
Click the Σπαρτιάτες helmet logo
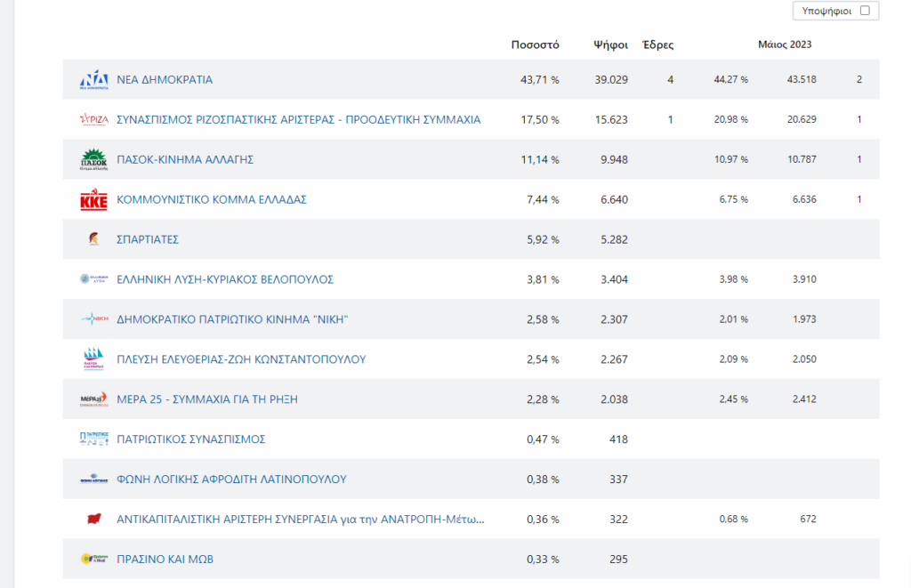pos(93,238)
